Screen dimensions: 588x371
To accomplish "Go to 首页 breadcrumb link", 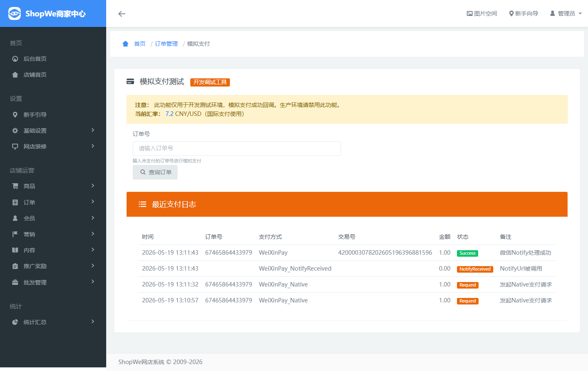I will coord(140,44).
